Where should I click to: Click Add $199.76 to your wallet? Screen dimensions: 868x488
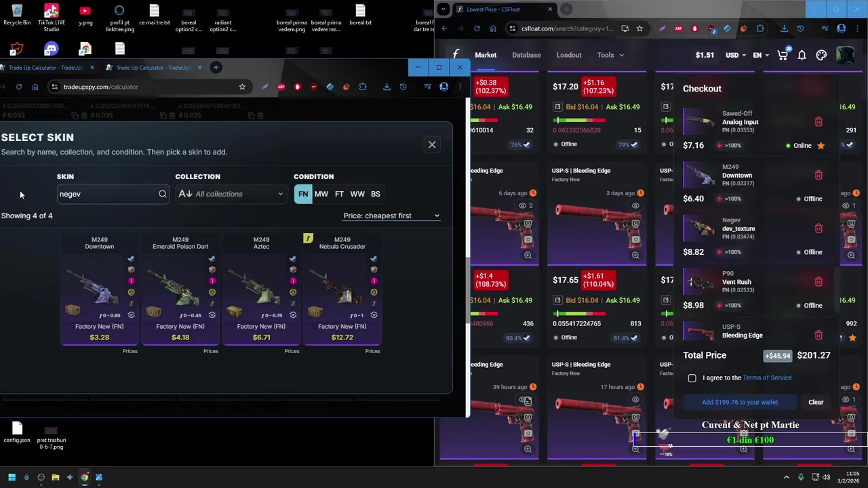coord(740,402)
